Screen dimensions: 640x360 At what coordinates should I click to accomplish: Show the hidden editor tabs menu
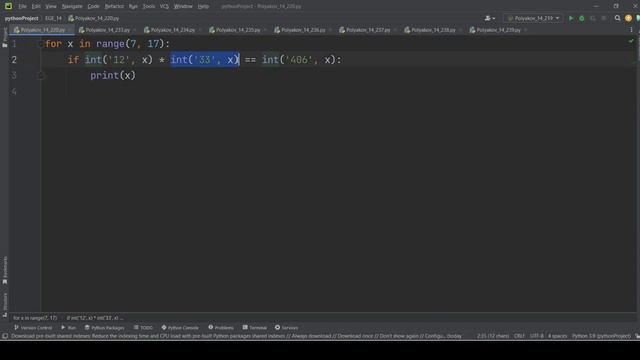[631, 30]
